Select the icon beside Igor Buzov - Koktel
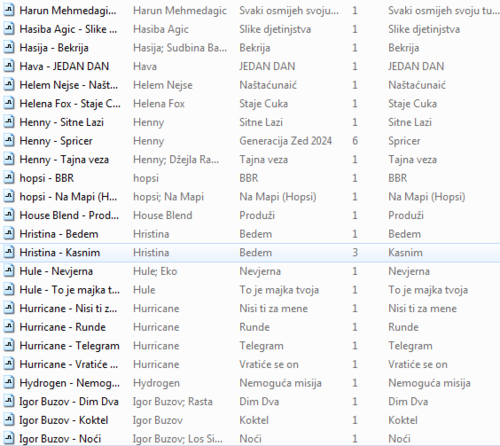The width and height of the screenshot is (500, 446). point(9,420)
